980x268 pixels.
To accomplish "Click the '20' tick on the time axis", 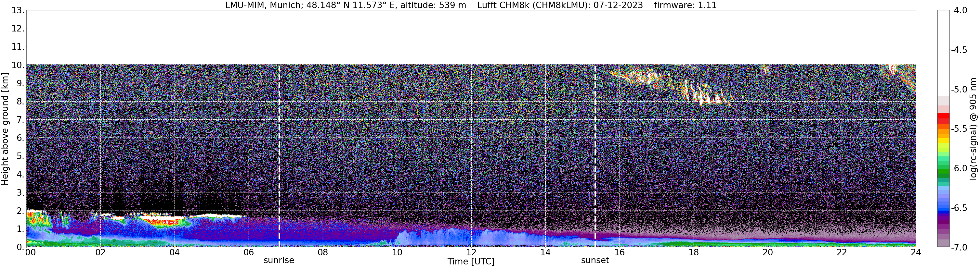I will pyautogui.click(x=768, y=253).
